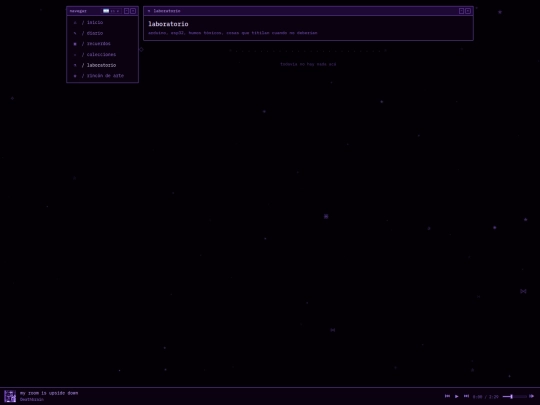Open the rincón de arte page

102,76
